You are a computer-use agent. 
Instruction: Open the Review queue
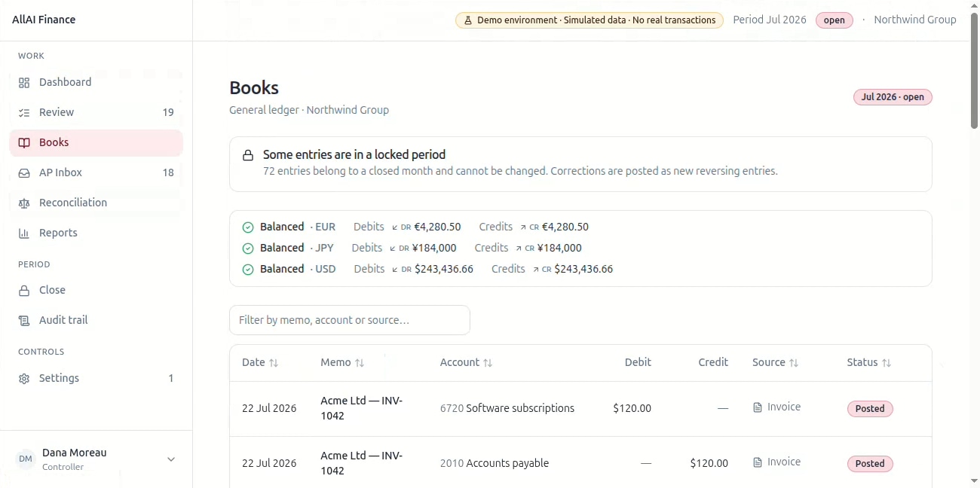(x=96, y=112)
